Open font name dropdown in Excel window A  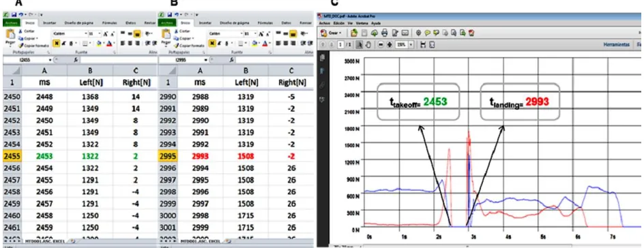click(86, 33)
